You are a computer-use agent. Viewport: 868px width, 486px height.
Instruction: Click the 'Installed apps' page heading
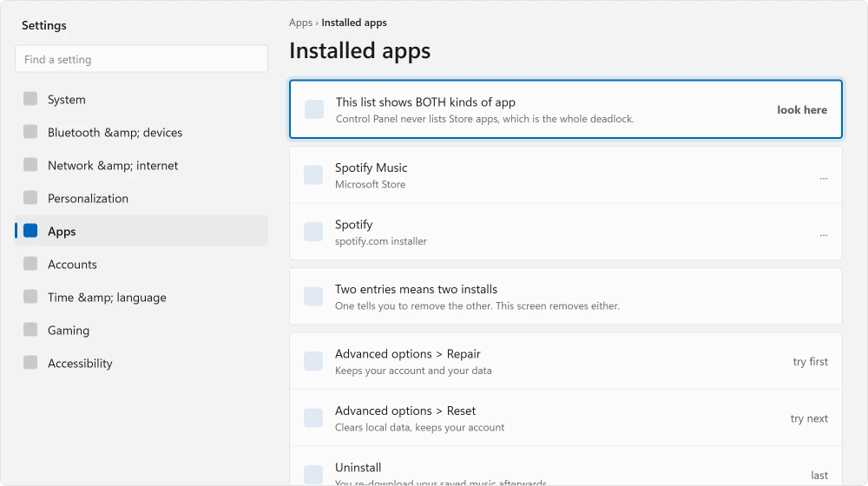[360, 50]
